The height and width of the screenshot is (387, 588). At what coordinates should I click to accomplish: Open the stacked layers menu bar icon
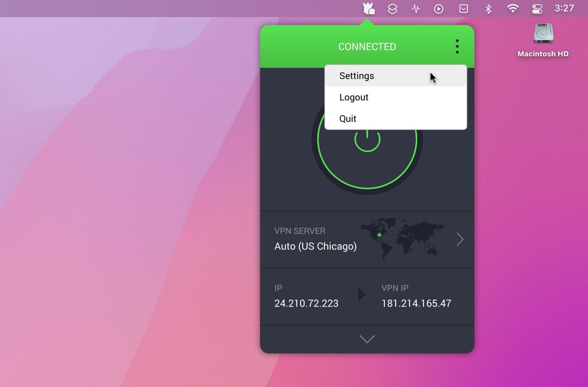point(392,9)
